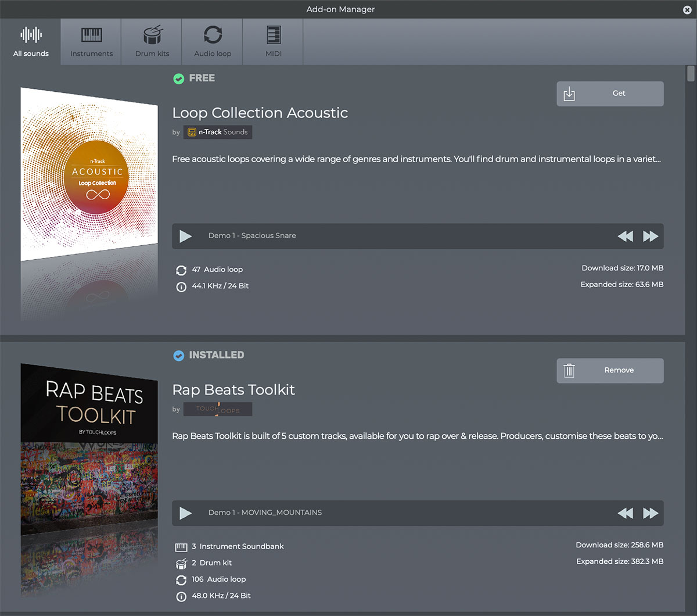Click the Touchloops publisher logo

click(x=218, y=409)
